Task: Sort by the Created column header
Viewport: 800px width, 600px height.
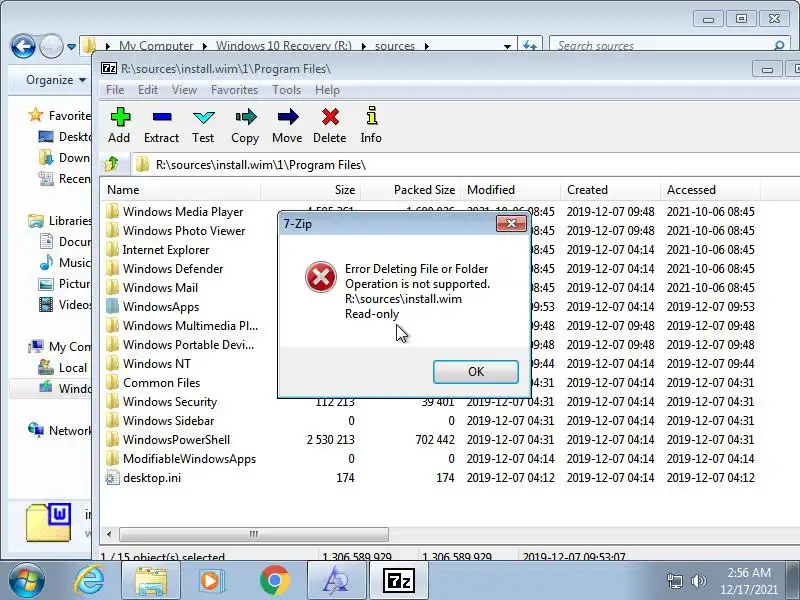Action: click(611, 190)
